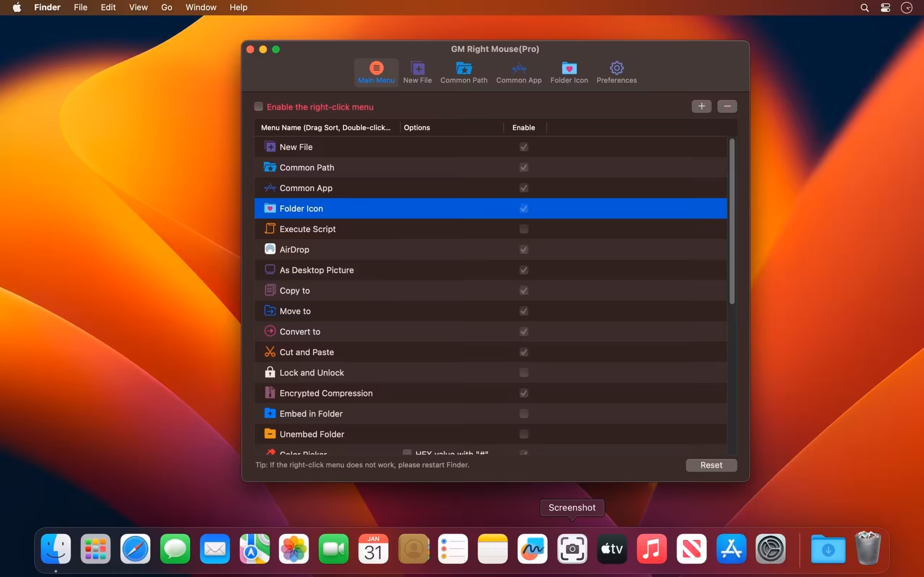Add a new menu item with plus icon
Screen dimensions: 924x577
pyautogui.click(x=701, y=106)
